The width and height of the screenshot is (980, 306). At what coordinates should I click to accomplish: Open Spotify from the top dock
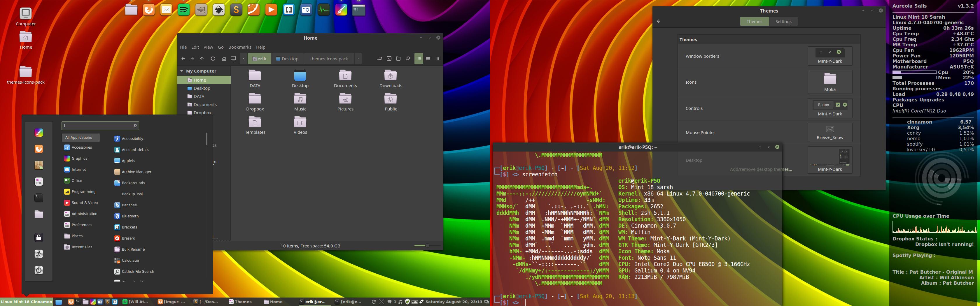(x=184, y=10)
